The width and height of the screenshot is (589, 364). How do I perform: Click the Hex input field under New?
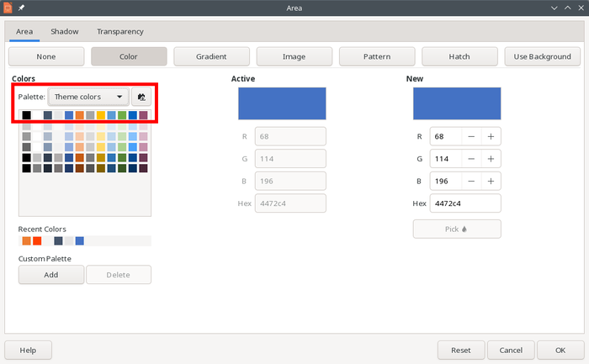point(465,203)
